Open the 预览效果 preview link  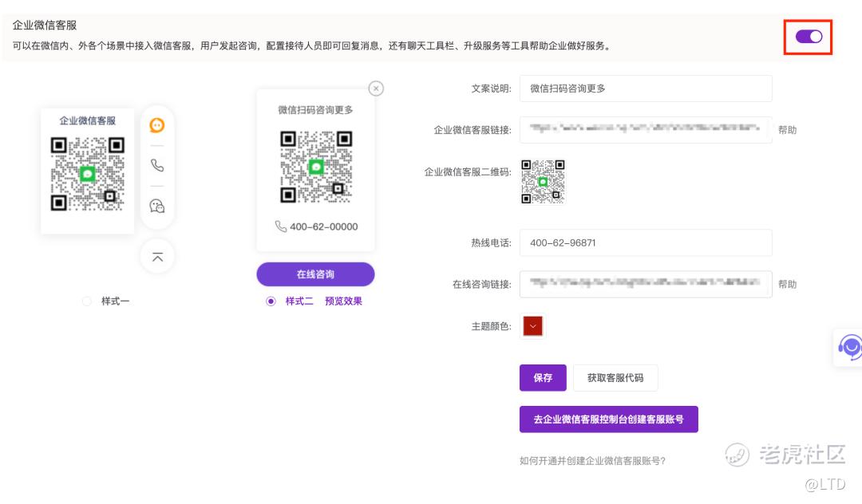pos(343,301)
